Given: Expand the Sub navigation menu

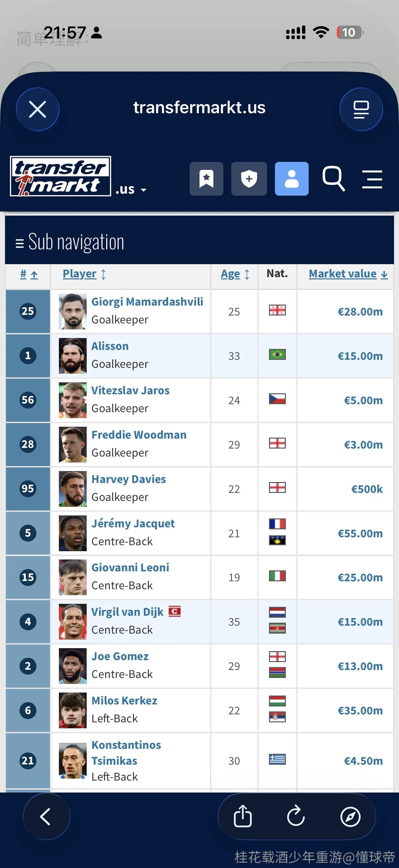Looking at the screenshot, I should (x=70, y=242).
